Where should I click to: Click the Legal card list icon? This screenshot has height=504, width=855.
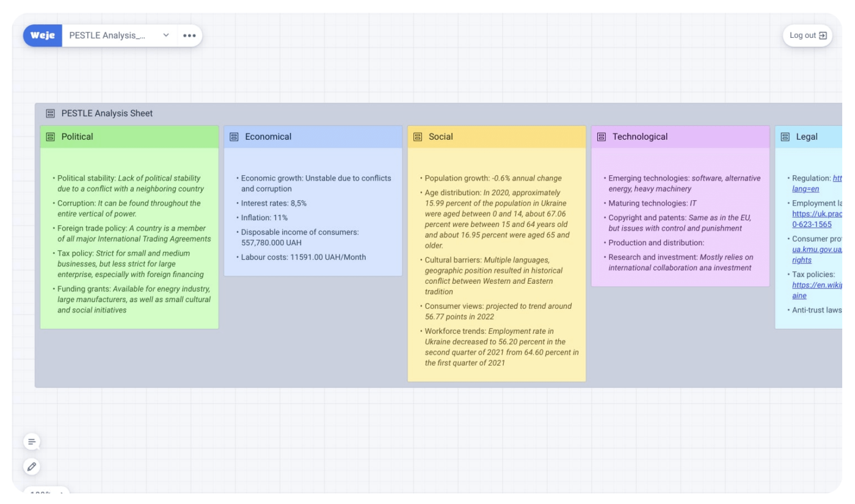tap(785, 137)
